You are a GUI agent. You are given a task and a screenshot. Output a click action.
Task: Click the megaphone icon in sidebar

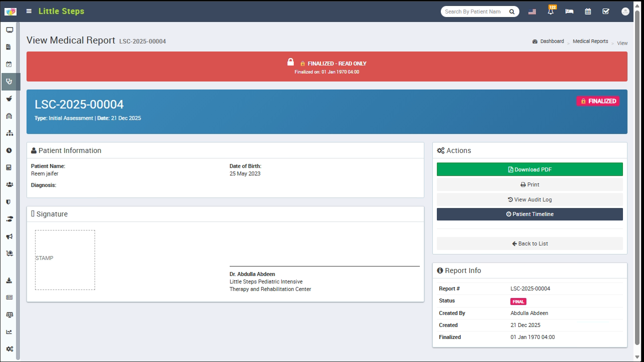tap(9, 236)
